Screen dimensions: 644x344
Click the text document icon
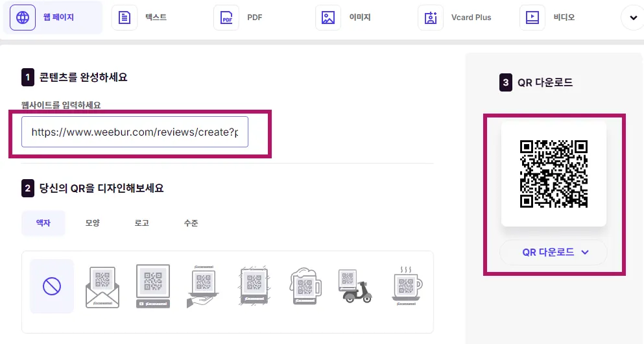coord(125,18)
